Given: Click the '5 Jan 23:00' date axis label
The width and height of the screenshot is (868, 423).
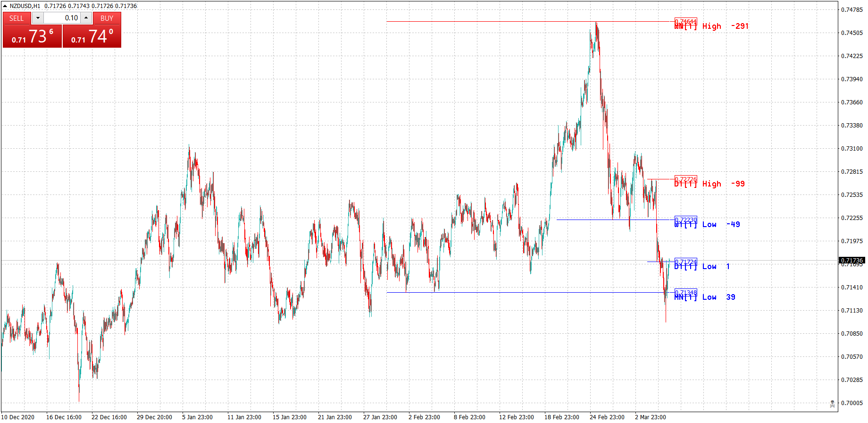Looking at the screenshot, I should pyautogui.click(x=197, y=417).
